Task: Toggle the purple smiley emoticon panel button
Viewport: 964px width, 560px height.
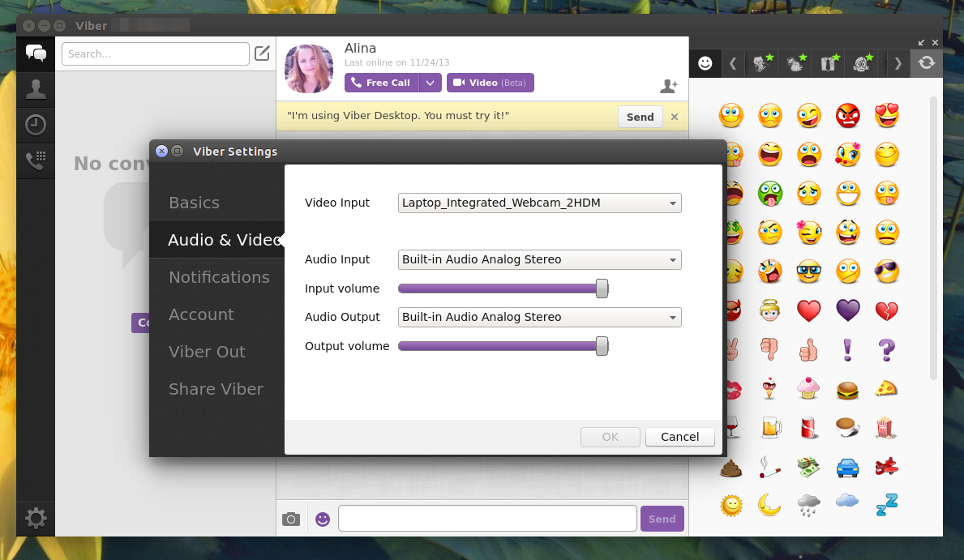Action: click(323, 519)
